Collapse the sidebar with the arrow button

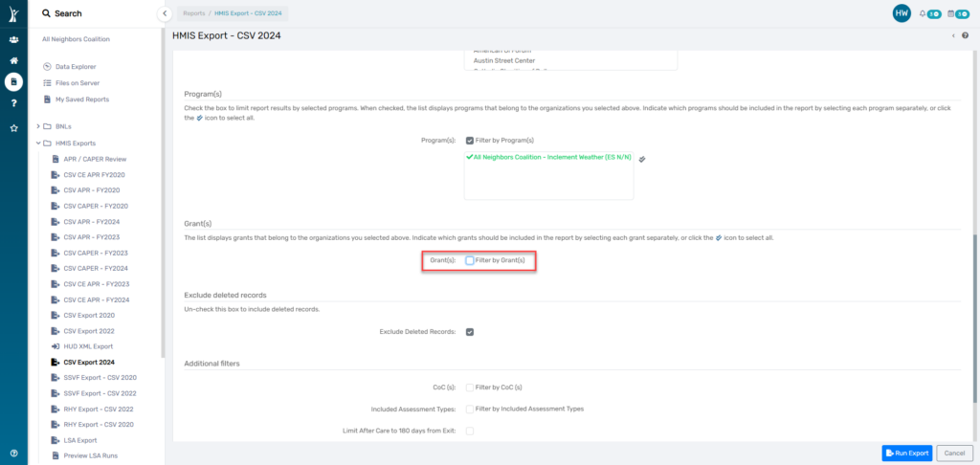(x=164, y=13)
